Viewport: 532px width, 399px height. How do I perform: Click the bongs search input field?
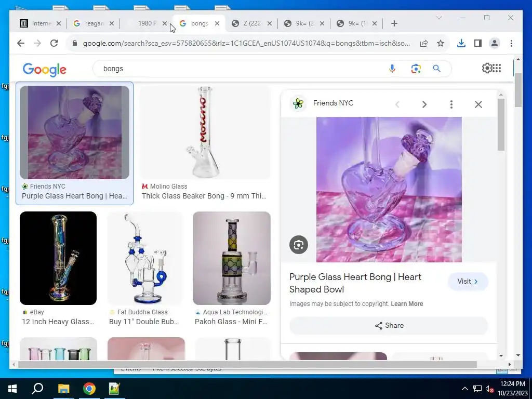(x=237, y=69)
